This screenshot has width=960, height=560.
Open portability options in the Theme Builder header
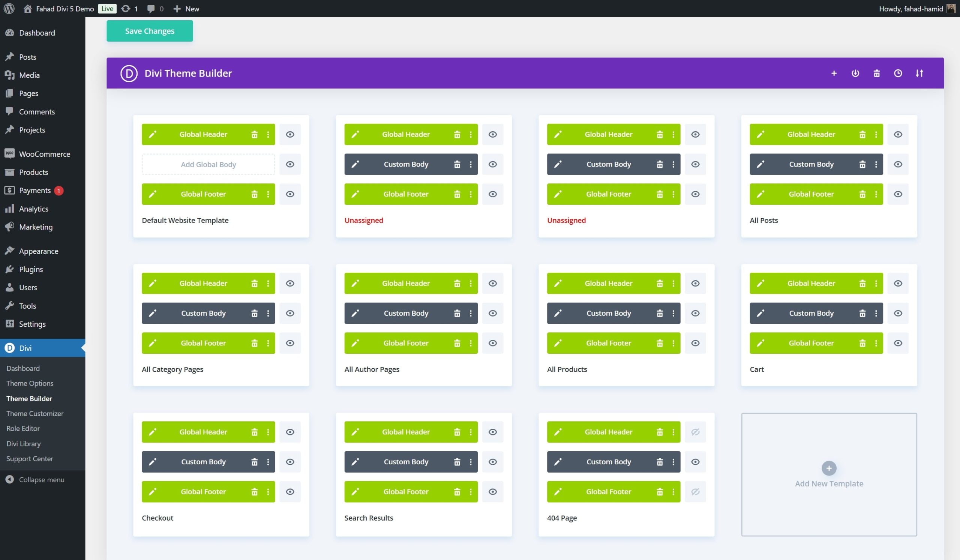tap(855, 73)
